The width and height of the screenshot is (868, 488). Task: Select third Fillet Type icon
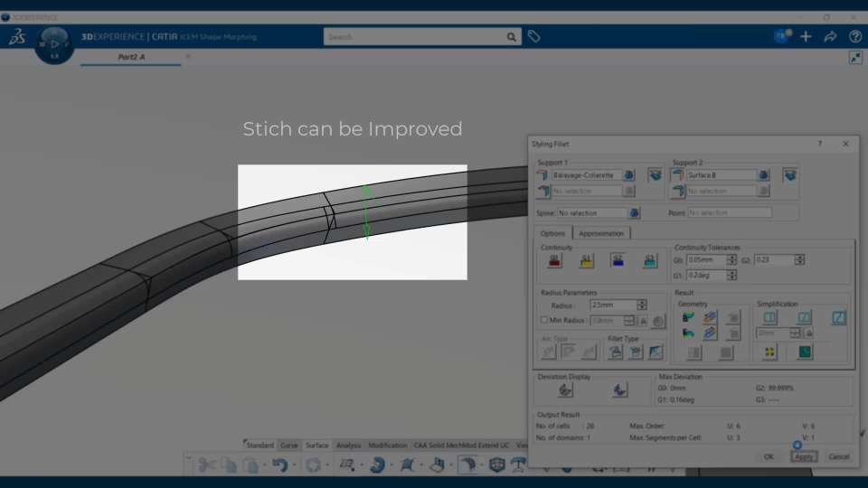point(656,352)
